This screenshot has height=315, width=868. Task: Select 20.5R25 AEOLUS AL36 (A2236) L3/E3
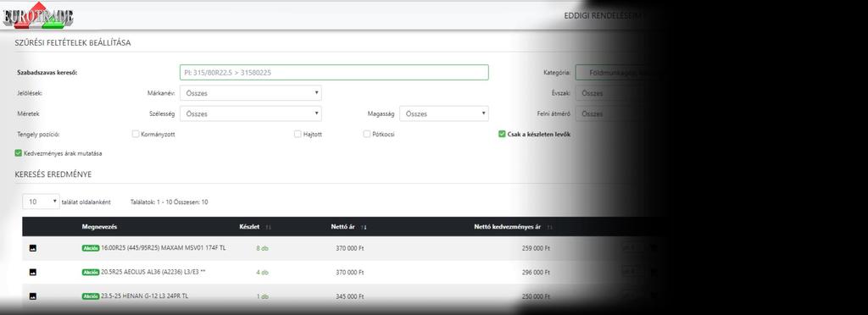(x=153, y=272)
